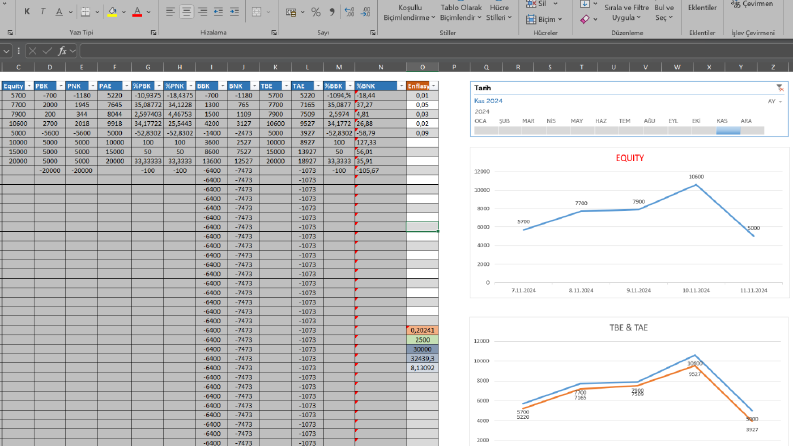Click the blue cell with 30000
The width and height of the screenshot is (793, 446).
click(422, 349)
